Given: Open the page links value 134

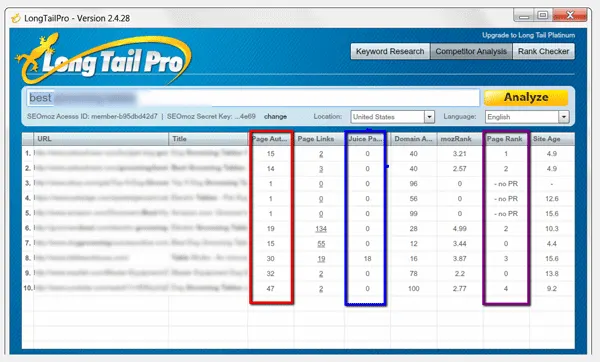Looking at the screenshot, I should (321, 229).
